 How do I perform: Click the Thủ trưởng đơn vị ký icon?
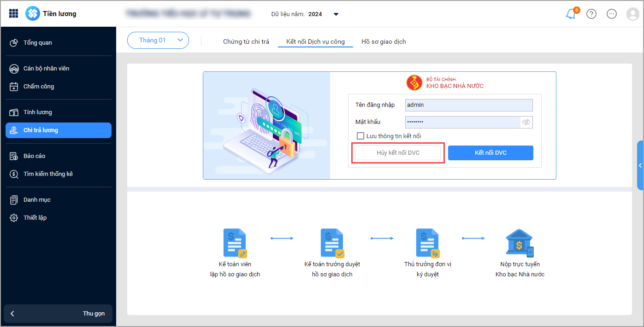coord(428,243)
